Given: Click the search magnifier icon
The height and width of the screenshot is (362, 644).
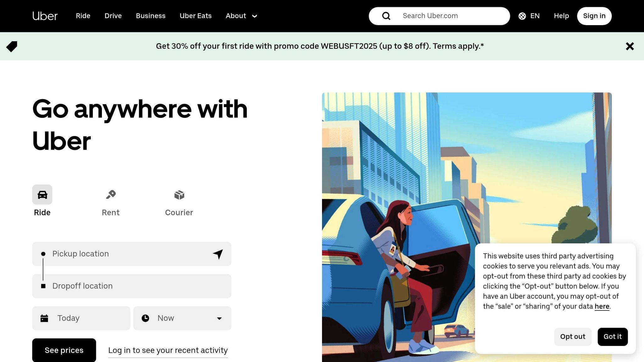Looking at the screenshot, I should [386, 16].
